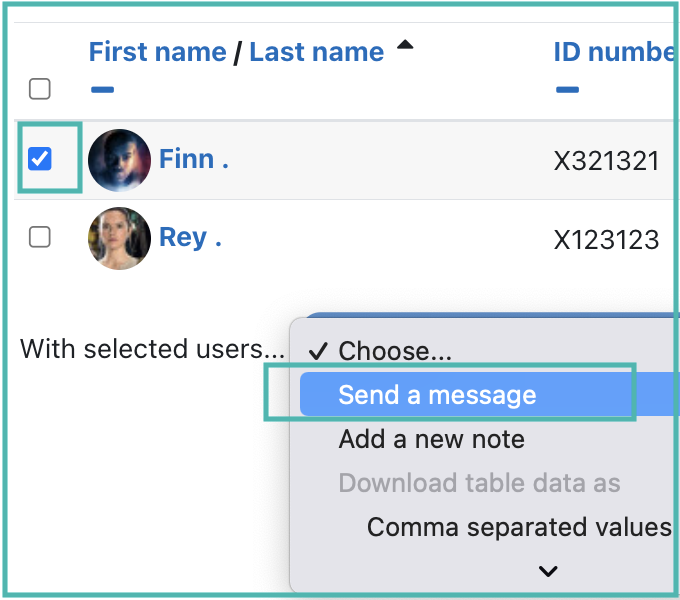This screenshot has height=600, width=680.
Task: Click Rey's ID number X123123
Action: click(x=606, y=239)
